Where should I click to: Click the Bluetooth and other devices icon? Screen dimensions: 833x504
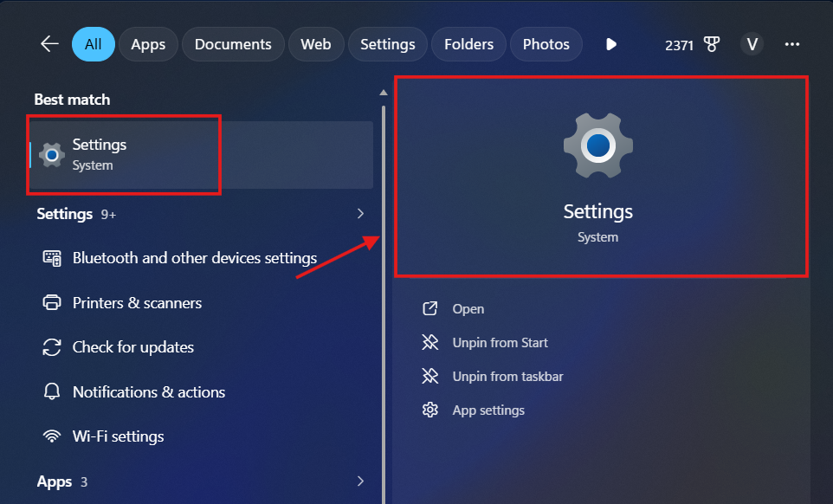[x=52, y=258]
